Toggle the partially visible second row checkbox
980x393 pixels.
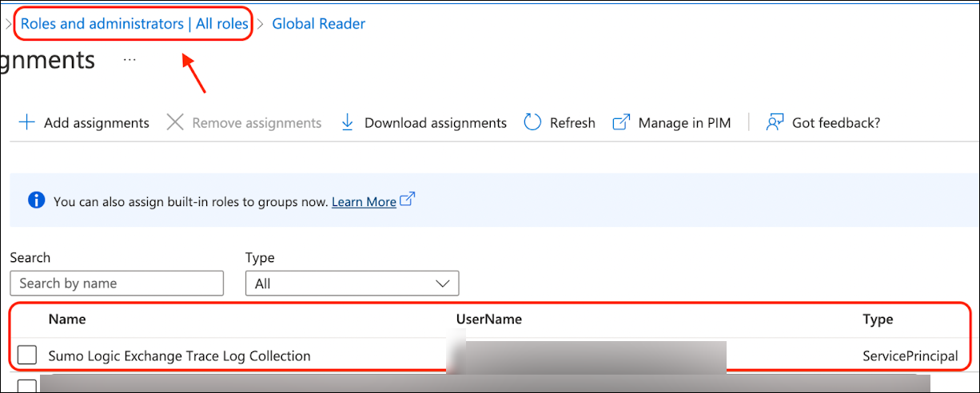(x=27, y=387)
